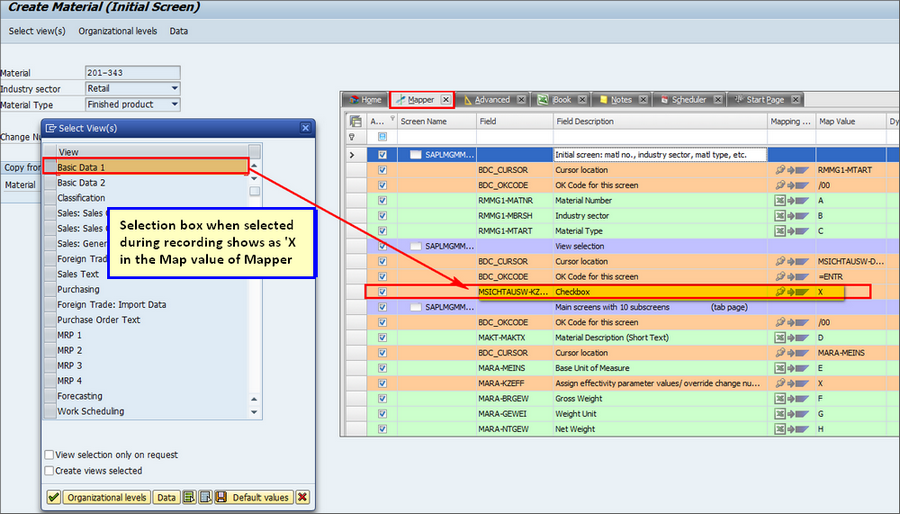Click the Select View(s) dialog title icon
This screenshot has height=514, width=900.
point(51,128)
